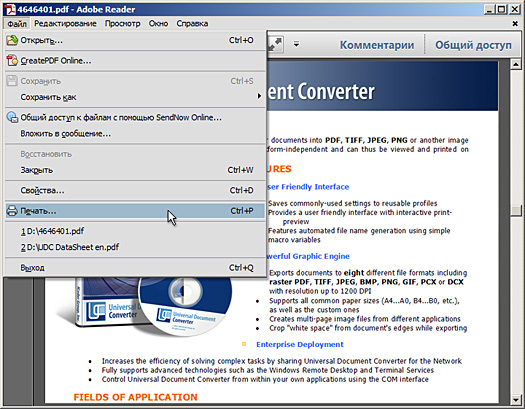Image resolution: width=525 pixels, height=409 pixels.
Task: Click the Ctrl+W shortcut label
Action: coord(240,170)
